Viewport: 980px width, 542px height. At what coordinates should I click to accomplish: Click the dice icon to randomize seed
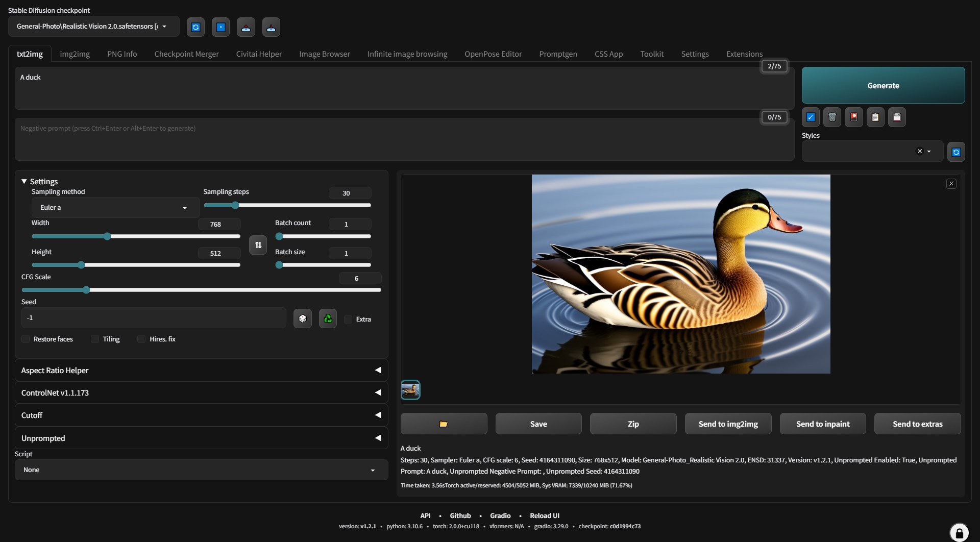coord(302,318)
